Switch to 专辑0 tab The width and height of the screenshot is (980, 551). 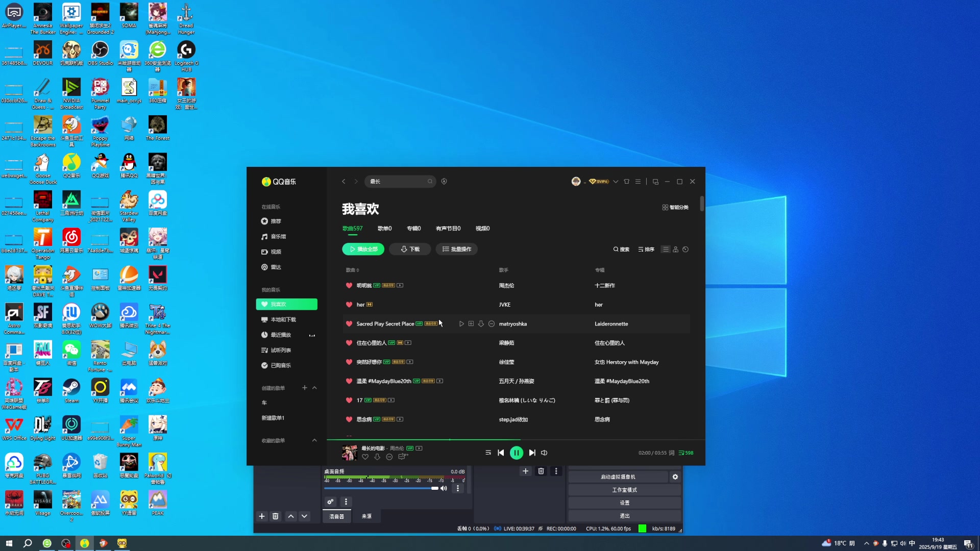pyautogui.click(x=413, y=229)
